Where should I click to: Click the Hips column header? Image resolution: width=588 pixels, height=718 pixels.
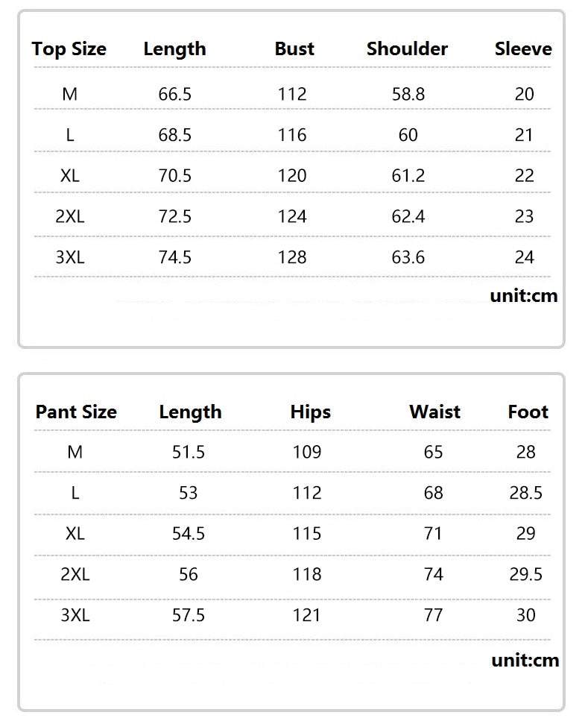[310, 412]
